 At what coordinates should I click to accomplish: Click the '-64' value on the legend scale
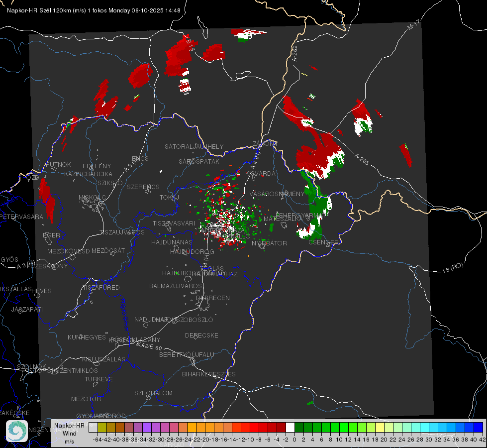(x=97, y=440)
